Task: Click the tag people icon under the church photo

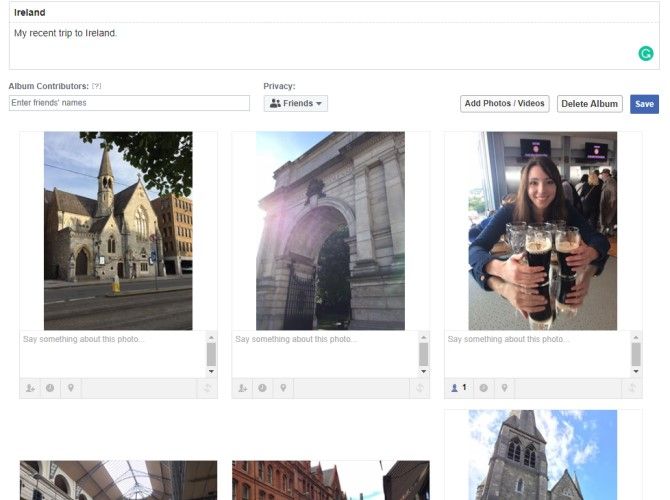Action: (x=30, y=388)
